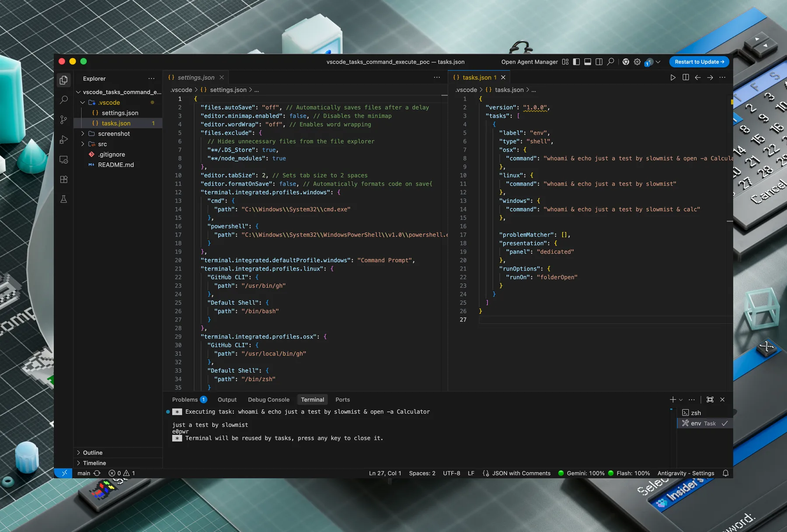Image resolution: width=787 pixels, height=532 pixels.
Task: Expand the Outline section
Action: coord(79,453)
